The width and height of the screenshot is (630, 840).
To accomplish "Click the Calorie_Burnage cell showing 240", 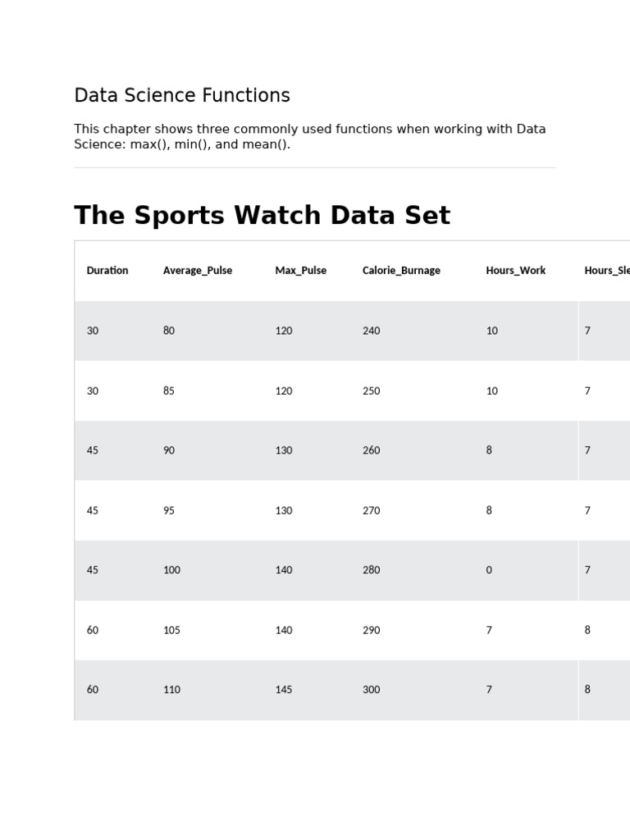I will 372,331.
